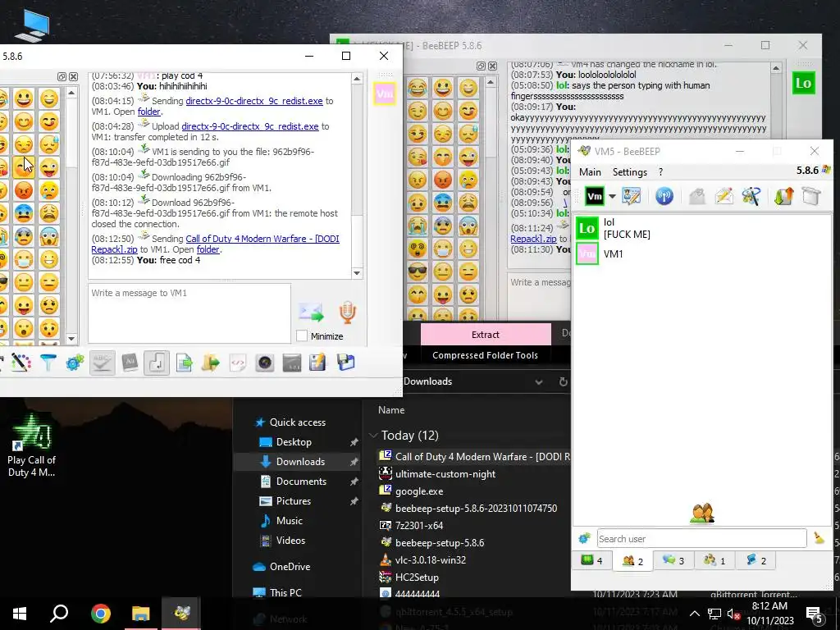840x630 pixels.
Task: Click the Vm user status avatar button
Action: coord(595,196)
